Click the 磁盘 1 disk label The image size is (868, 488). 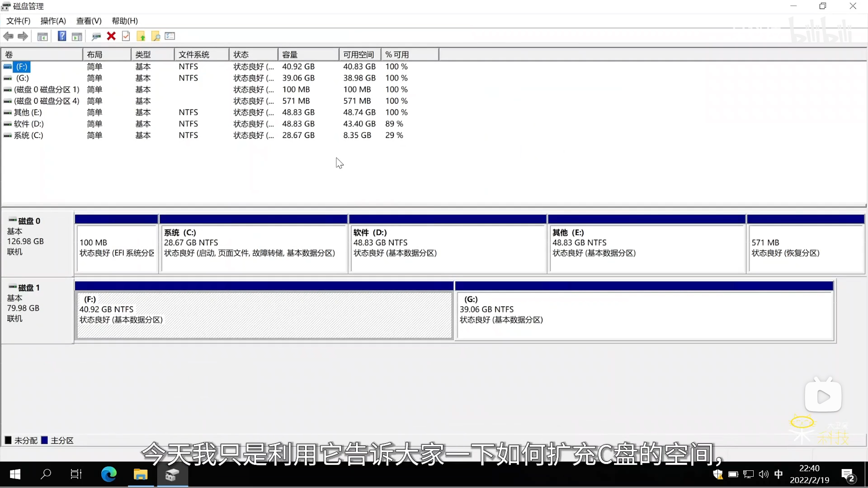pos(29,288)
